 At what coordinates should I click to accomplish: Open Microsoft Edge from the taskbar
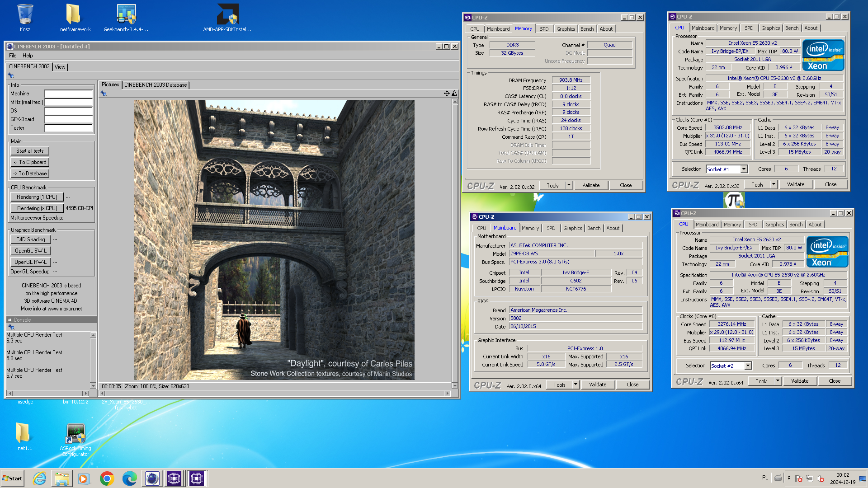tap(129, 478)
